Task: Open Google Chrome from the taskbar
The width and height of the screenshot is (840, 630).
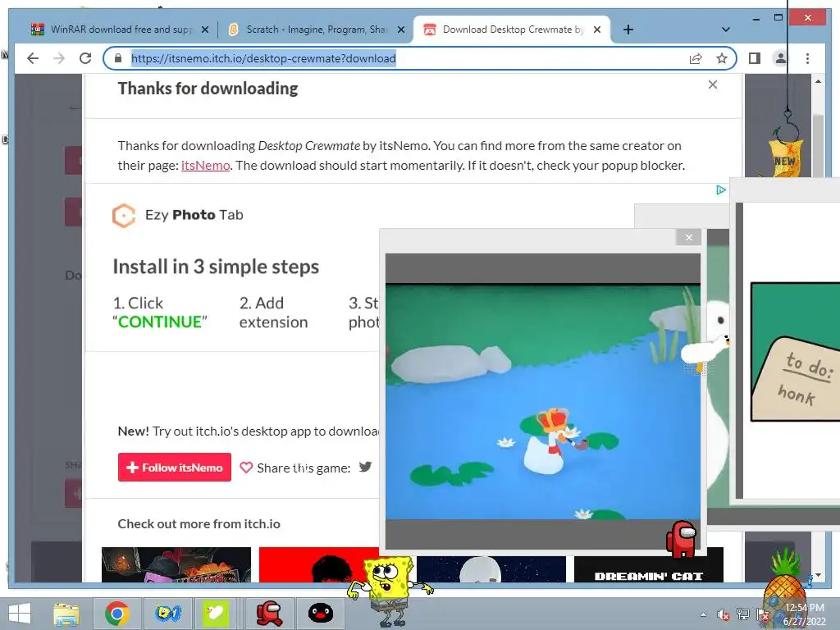Action: pos(116,614)
